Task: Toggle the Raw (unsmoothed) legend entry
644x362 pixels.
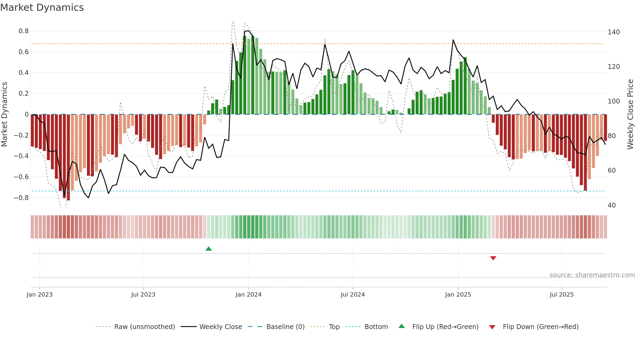Action: 135,327
